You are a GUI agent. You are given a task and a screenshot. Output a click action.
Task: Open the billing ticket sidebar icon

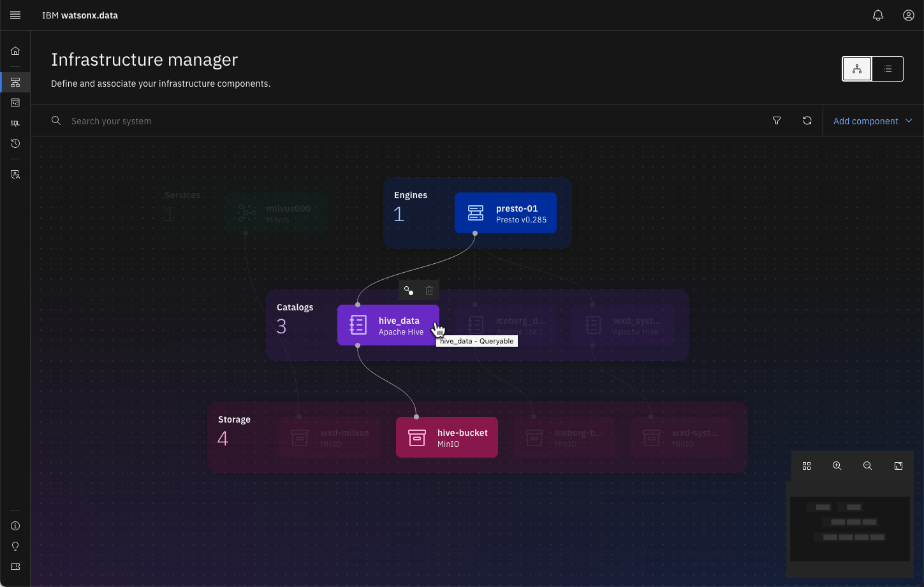pos(15,567)
